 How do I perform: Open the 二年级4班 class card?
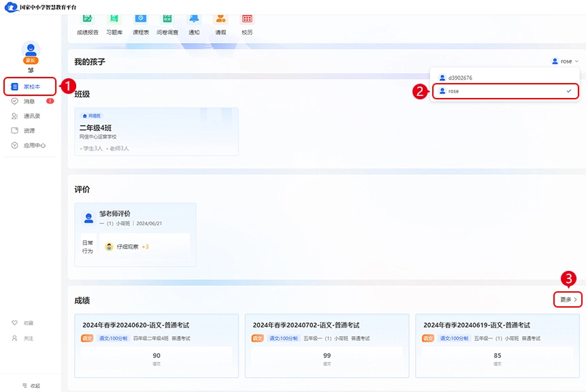[x=157, y=131]
